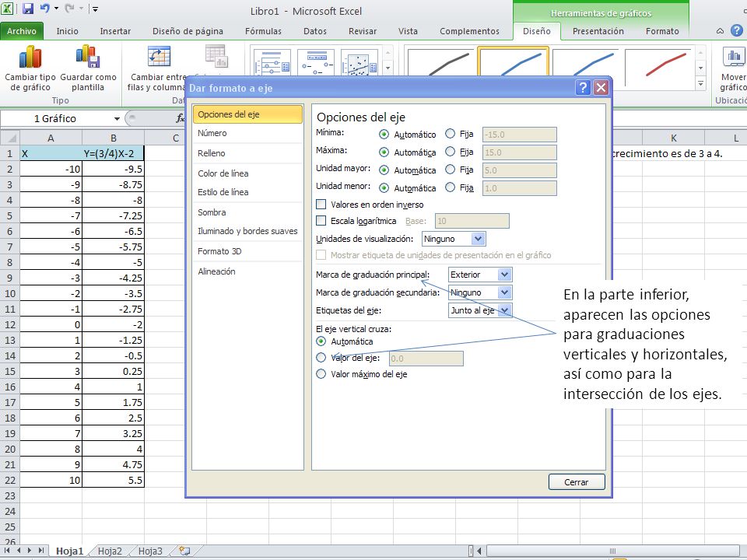Open Marca de graduación secundaria dropdown
Image resolution: width=747 pixels, height=560 pixels.
(x=504, y=292)
